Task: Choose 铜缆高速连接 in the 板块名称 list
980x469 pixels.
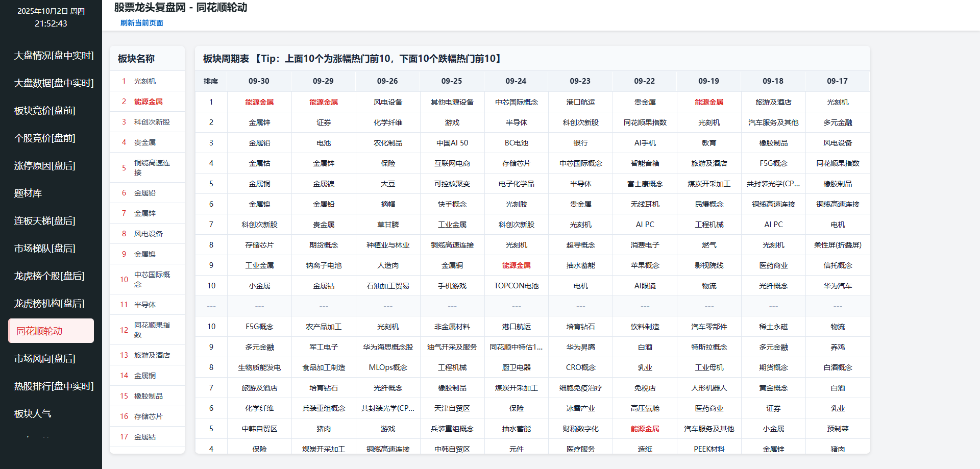Action: (152, 167)
